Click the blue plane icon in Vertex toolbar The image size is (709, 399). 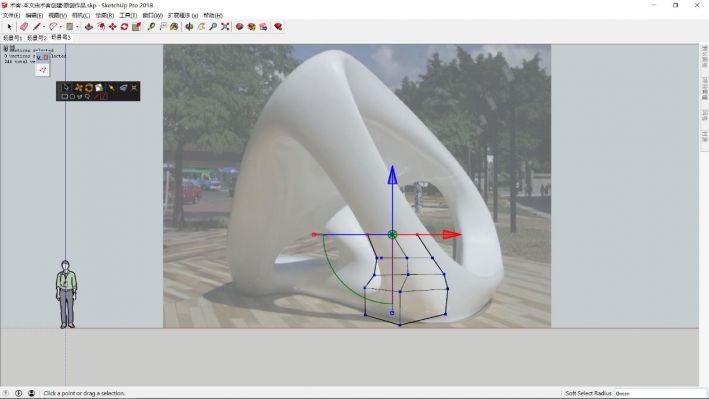123,87
